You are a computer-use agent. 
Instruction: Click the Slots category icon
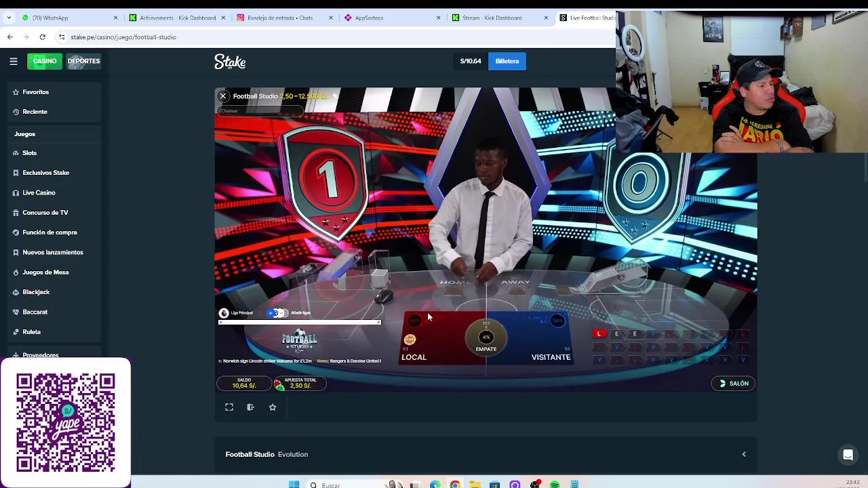[x=16, y=153]
